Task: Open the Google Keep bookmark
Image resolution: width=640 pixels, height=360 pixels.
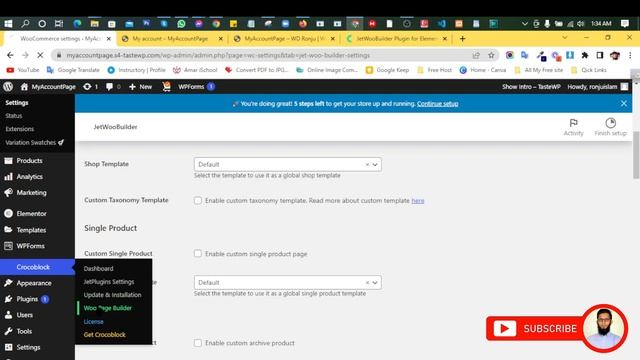Action: (x=387, y=70)
